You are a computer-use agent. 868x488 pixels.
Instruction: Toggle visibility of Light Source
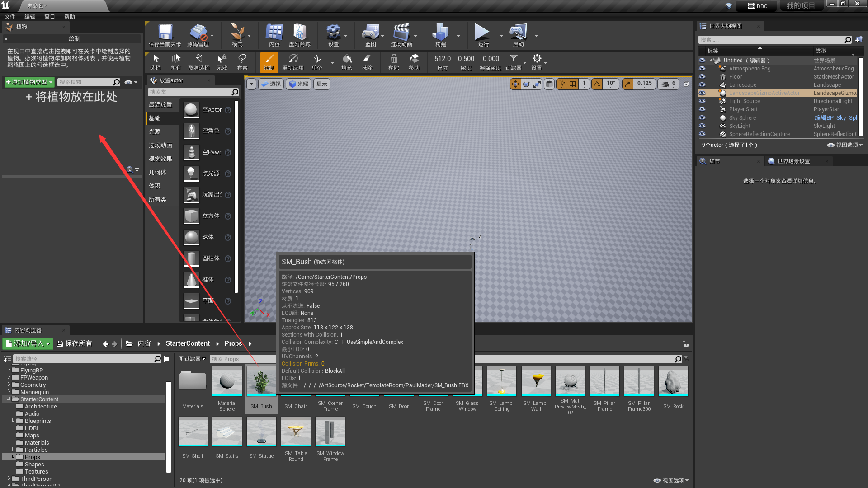(702, 101)
